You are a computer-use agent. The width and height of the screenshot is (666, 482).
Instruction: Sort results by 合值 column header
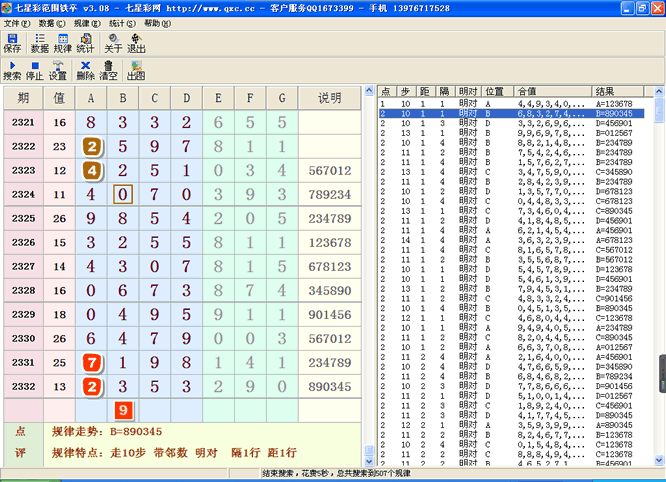pyautogui.click(x=552, y=91)
